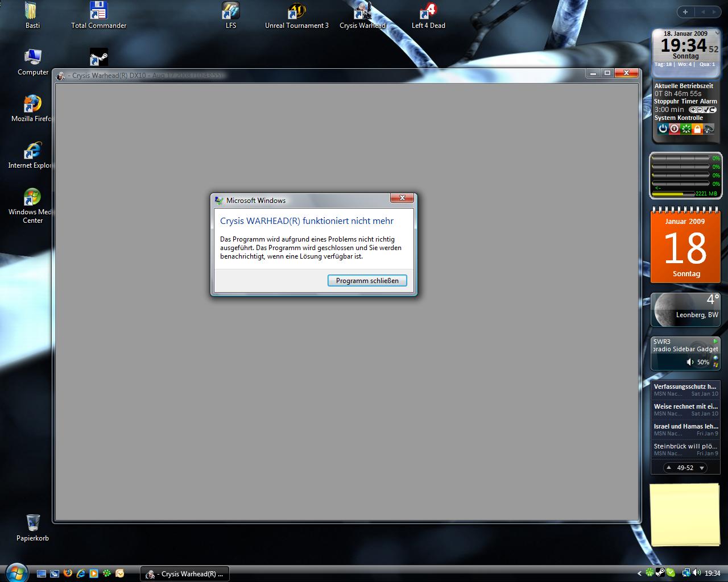
Task: Open the Computer desktop icon
Action: tap(32, 62)
